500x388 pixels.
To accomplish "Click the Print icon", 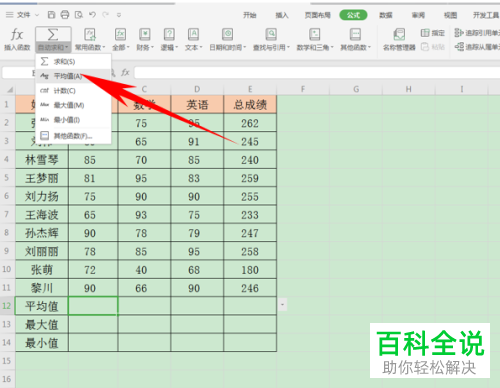I will click(65, 15).
